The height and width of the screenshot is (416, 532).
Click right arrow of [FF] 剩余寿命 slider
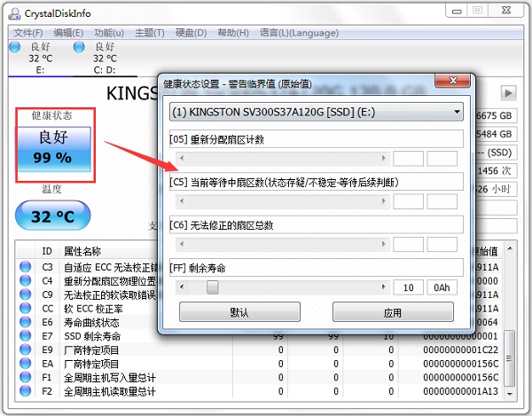coord(383,287)
